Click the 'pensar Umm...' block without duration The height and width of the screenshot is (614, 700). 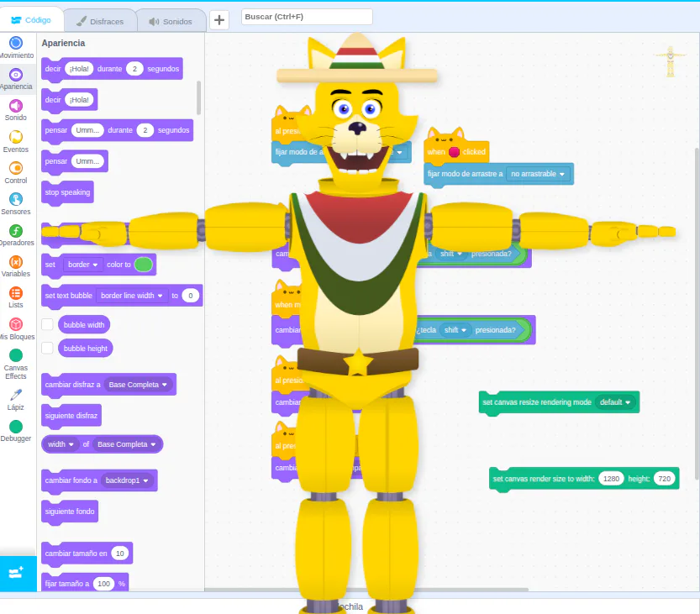coord(75,161)
